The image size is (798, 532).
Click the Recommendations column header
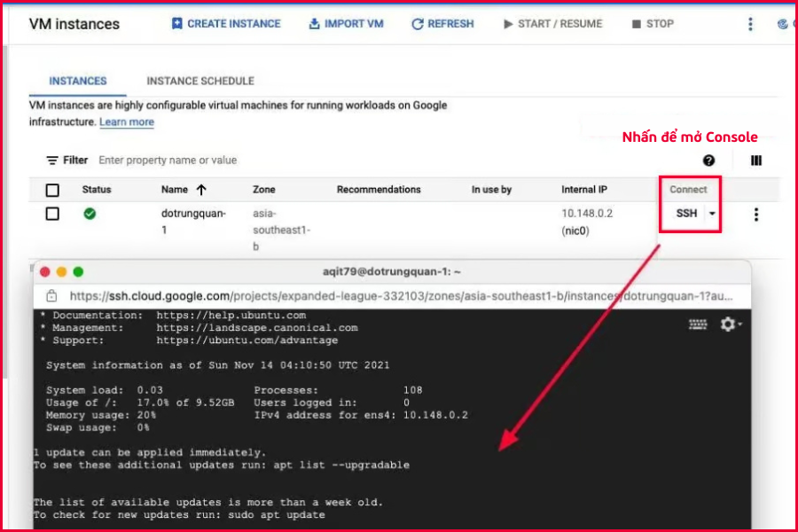click(x=379, y=190)
